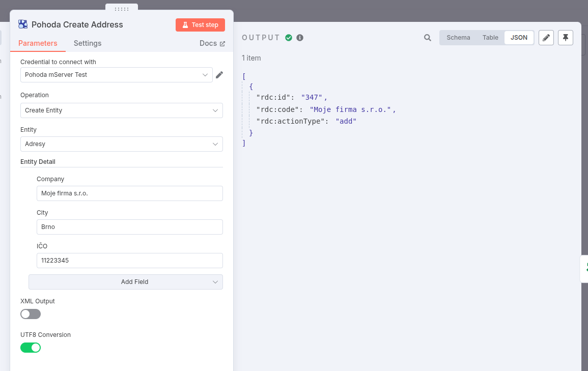Switch to the Parameters tab
The width and height of the screenshot is (588, 371).
[x=38, y=43]
